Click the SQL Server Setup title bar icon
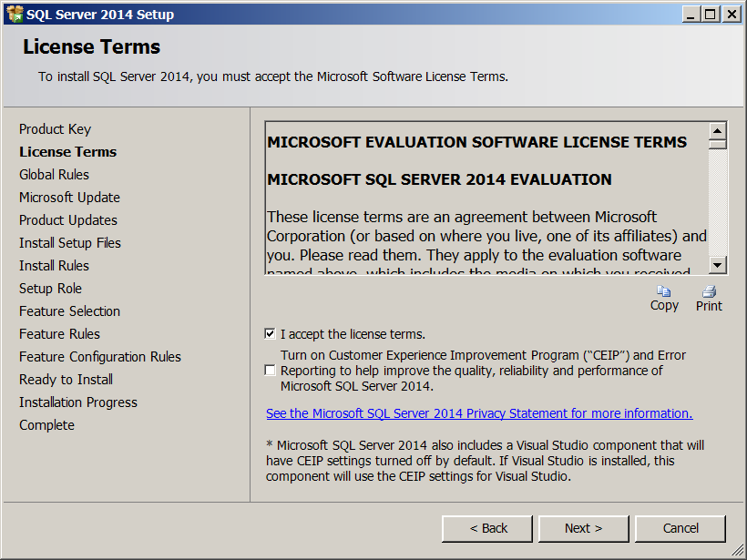Screen dimensions: 747x560 point(14,14)
